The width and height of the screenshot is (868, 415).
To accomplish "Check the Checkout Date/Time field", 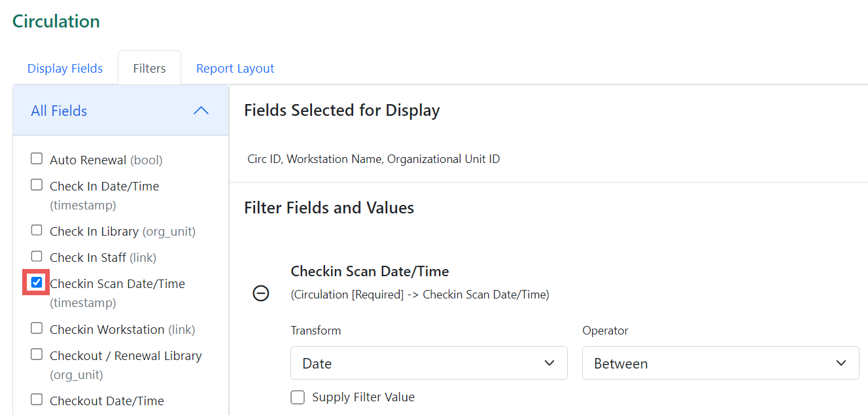I will click(36, 399).
